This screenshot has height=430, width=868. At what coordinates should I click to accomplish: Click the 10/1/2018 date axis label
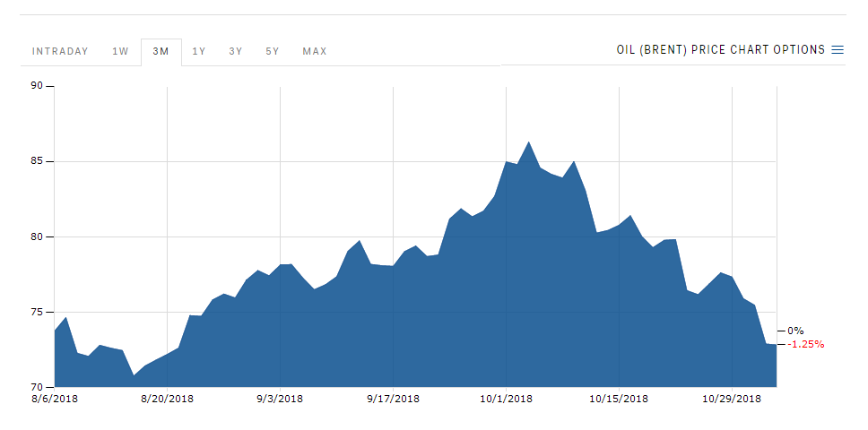[507, 399]
